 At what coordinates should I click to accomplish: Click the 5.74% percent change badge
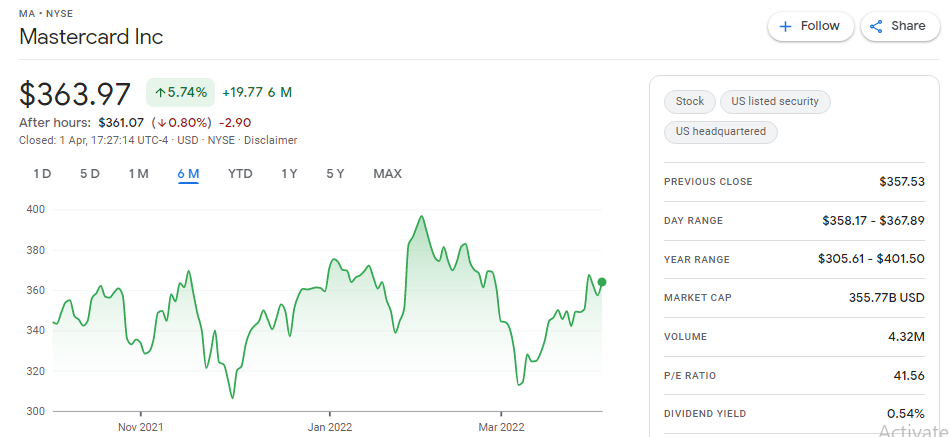[x=181, y=93]
